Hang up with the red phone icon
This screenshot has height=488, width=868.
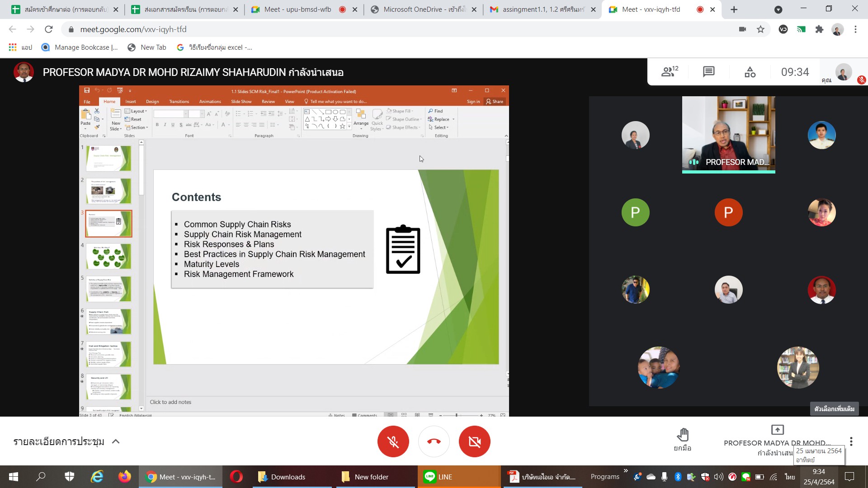pos(434,441)
